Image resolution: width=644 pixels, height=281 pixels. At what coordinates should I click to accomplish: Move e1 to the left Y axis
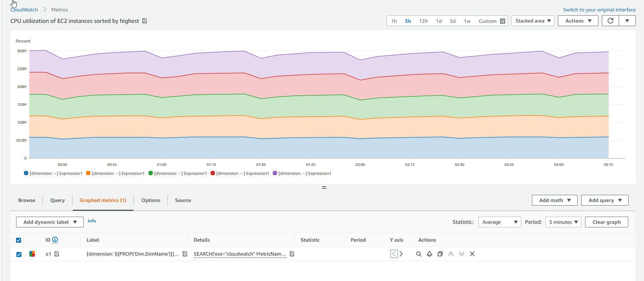click(394, 254)
